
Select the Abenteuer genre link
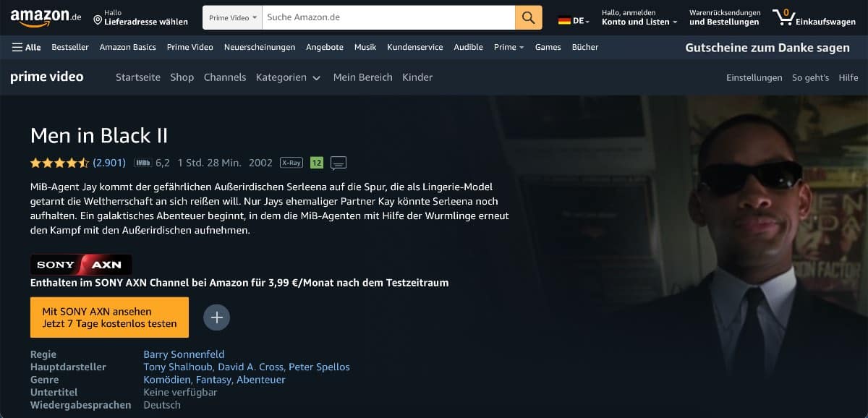[x=261, y=380]
